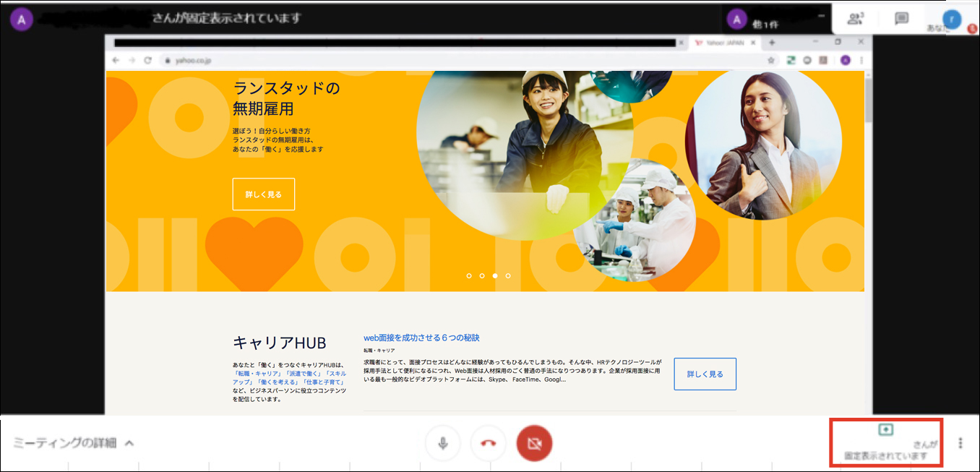The width and height of the screenshot is (980, 472).
Task: Open the Chrome profile avatar in shared browser
Action: pos(846,61)
